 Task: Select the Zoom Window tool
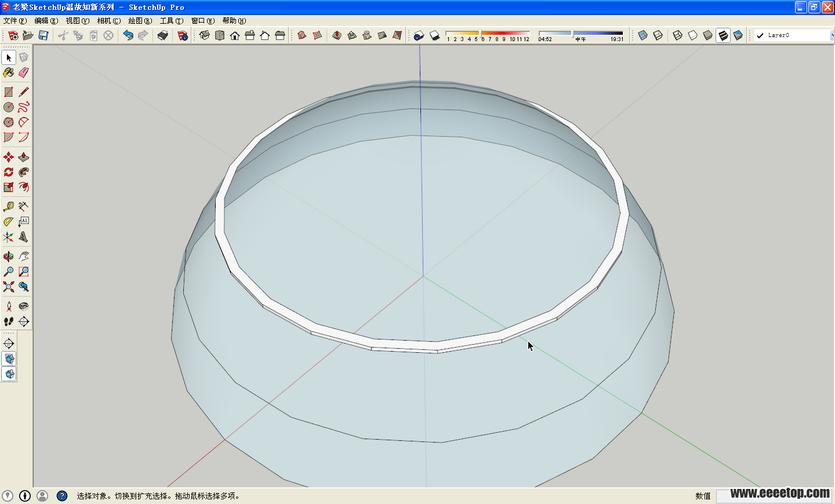pos(24,272)
